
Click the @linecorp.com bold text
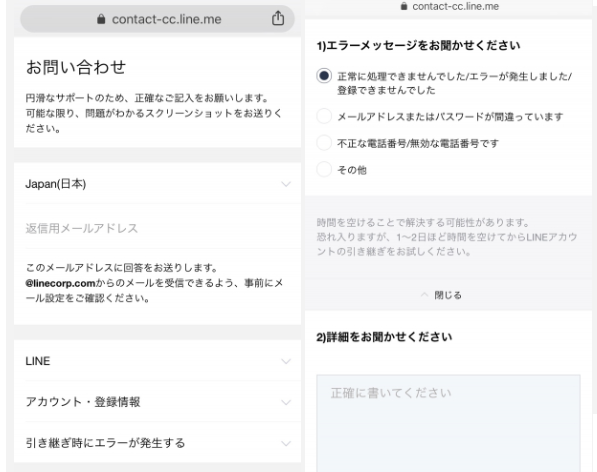pos(60,283)
